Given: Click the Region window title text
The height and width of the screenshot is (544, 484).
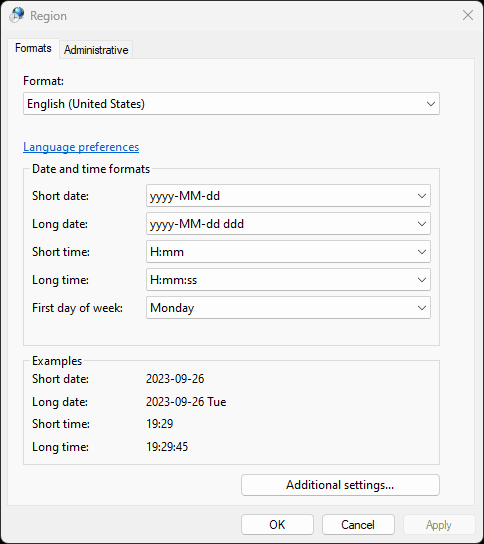Looking at the screenshot, I should (x=48, y=16).
